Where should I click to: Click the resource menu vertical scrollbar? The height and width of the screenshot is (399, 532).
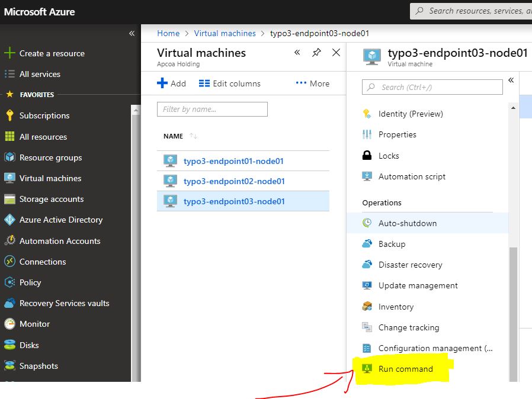513,308
